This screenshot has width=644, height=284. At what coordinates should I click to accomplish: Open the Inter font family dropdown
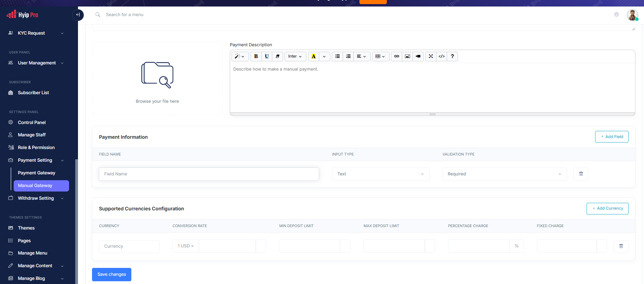coord(295,57)
